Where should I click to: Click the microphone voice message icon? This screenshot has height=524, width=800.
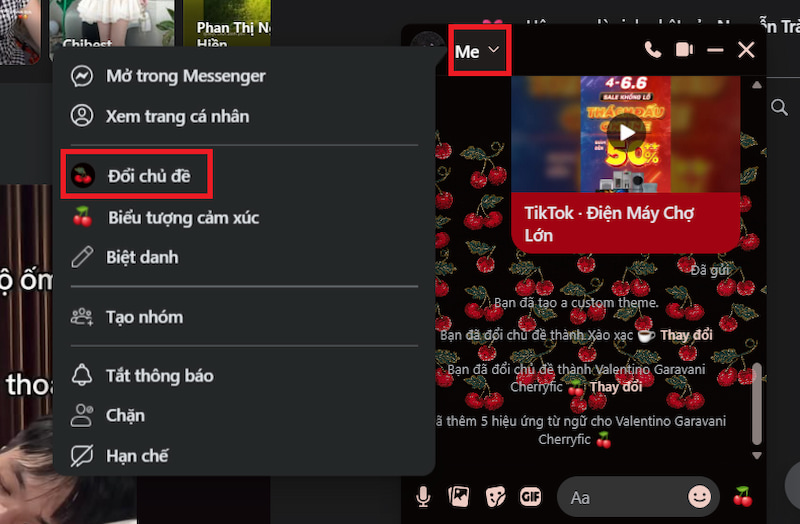point(423,496)
